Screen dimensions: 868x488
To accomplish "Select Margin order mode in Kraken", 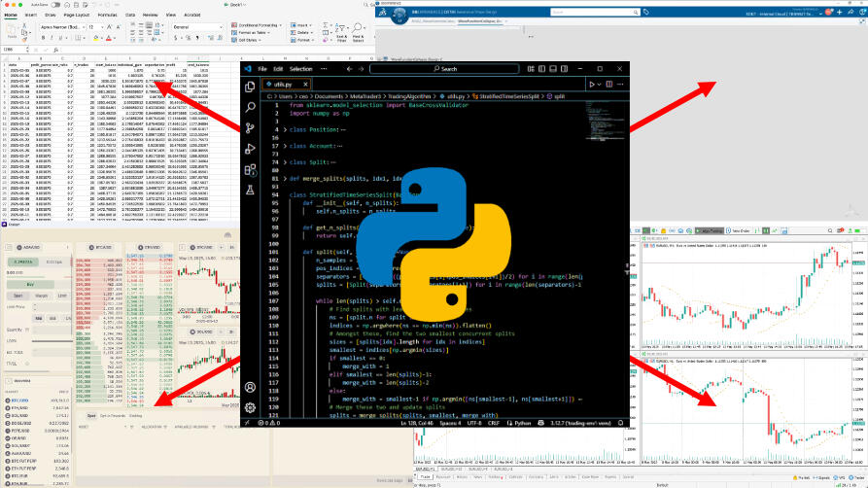I will (42, 296).
